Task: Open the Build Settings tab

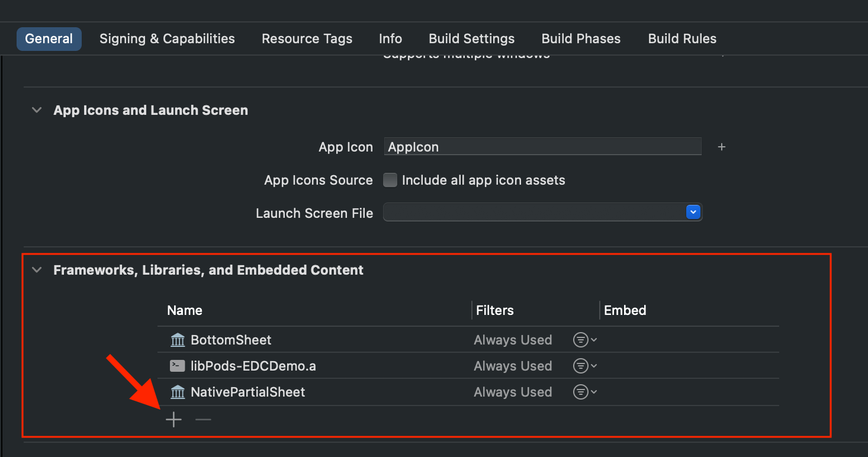Action: [471, 38]
